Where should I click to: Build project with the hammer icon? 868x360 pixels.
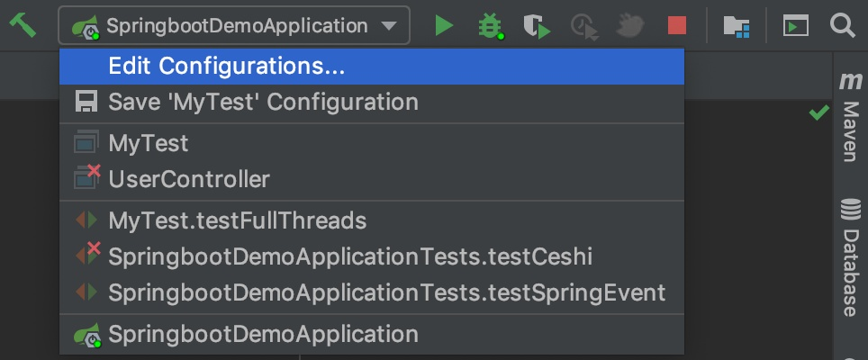pos(23,25)
